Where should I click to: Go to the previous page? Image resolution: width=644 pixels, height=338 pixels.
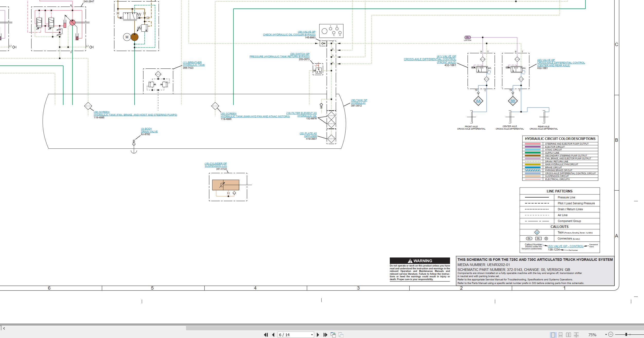(x=273, y=335)
